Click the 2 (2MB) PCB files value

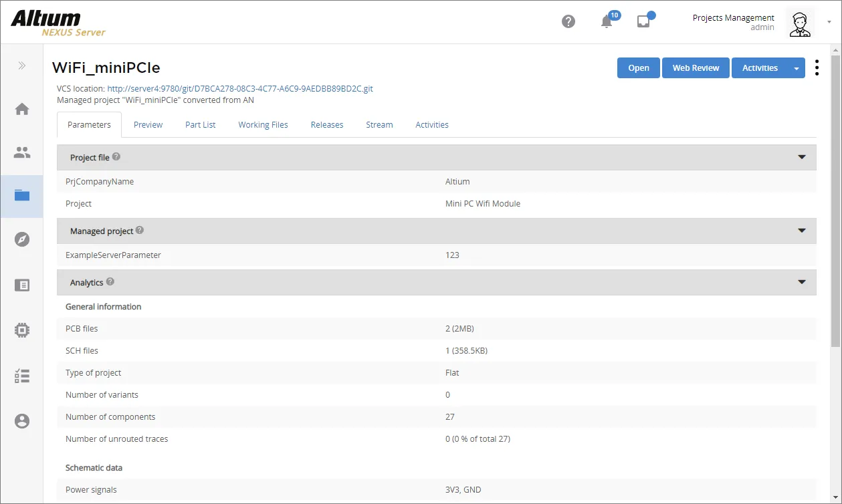pyautogui.click(x=459, y=329)
